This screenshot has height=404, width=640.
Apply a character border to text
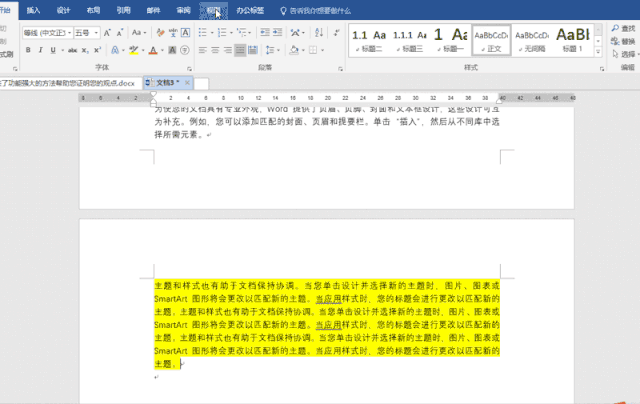click(x=185, y=33)
